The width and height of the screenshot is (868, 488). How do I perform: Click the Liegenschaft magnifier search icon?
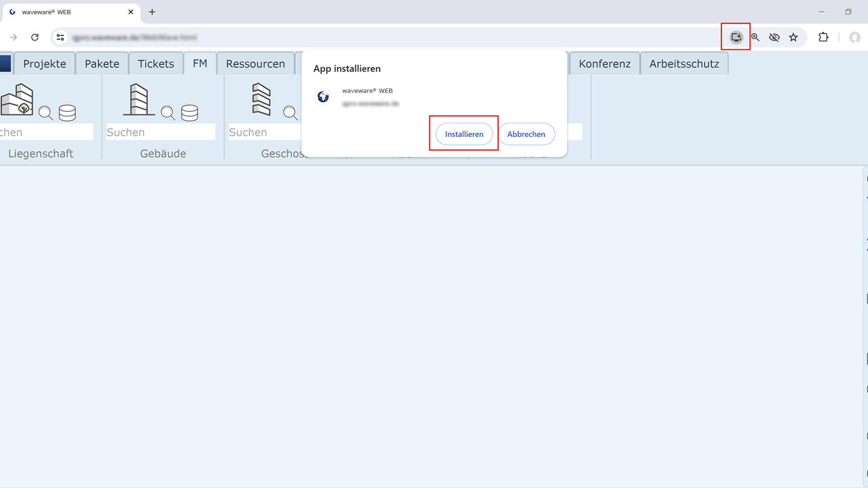coord(46,113)
